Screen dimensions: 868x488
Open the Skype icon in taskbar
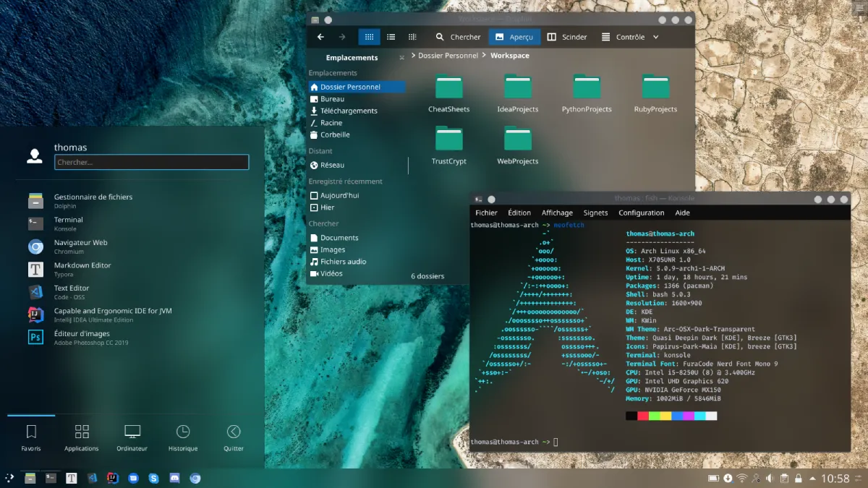[154, 478]
